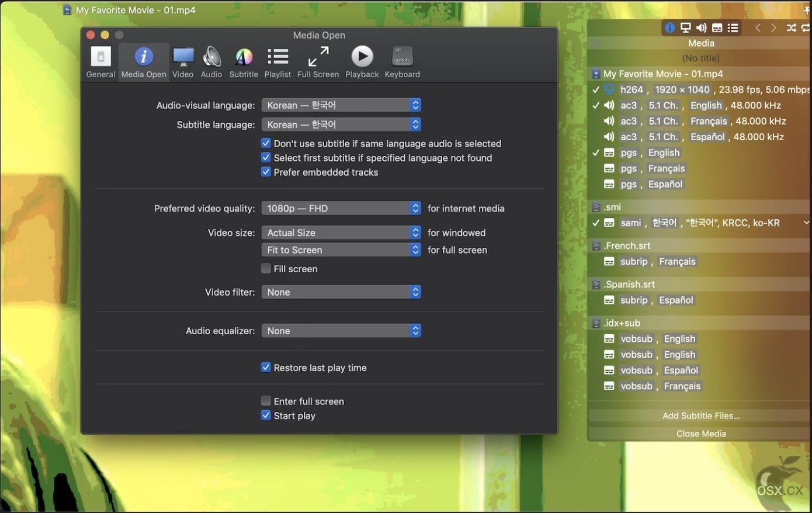Show playlist via list icon in Media panel toolbar
Viewport: 812px width, 513px height.
[x=733, y=27]
